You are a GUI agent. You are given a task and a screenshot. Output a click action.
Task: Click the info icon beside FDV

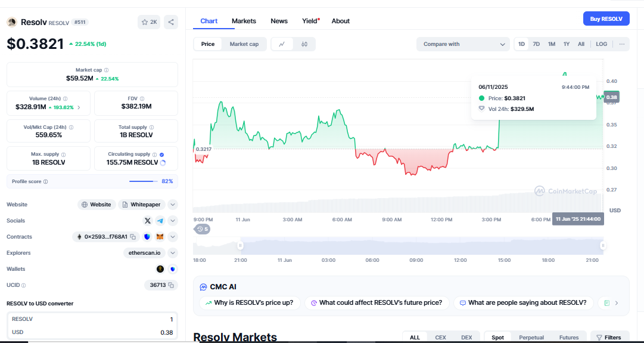click(142, 98)
